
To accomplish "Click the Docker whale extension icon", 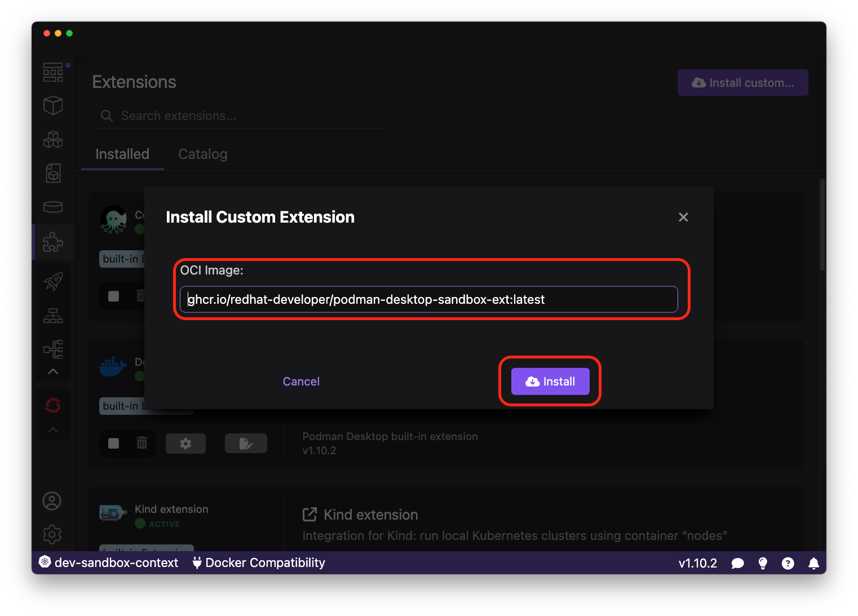I will tap(113, 366).
